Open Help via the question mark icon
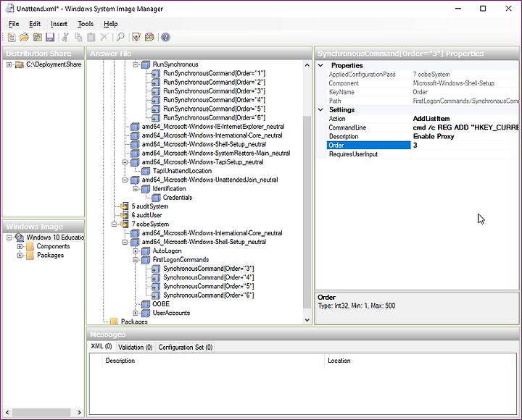This screenshot has width=522, height=420. coord(165,37)
